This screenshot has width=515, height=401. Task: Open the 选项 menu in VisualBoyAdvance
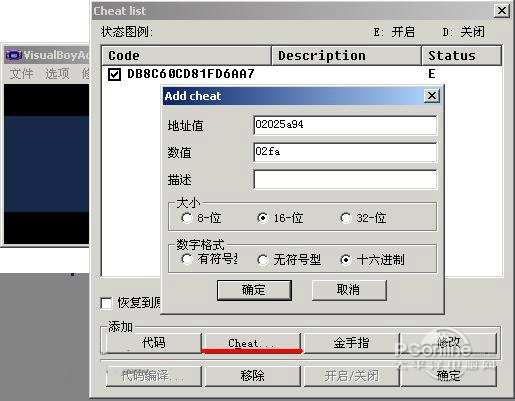coord(57,73)
